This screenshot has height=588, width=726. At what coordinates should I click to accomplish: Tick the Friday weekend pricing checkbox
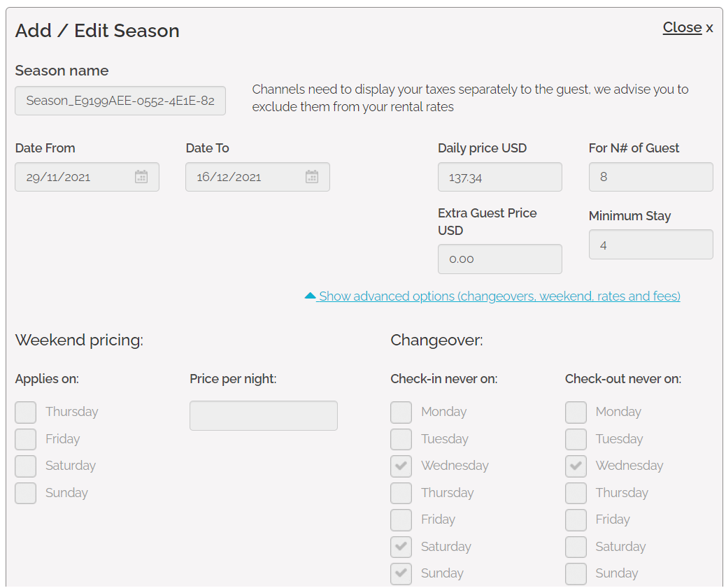pyautogui.click(x=26, y=439)
